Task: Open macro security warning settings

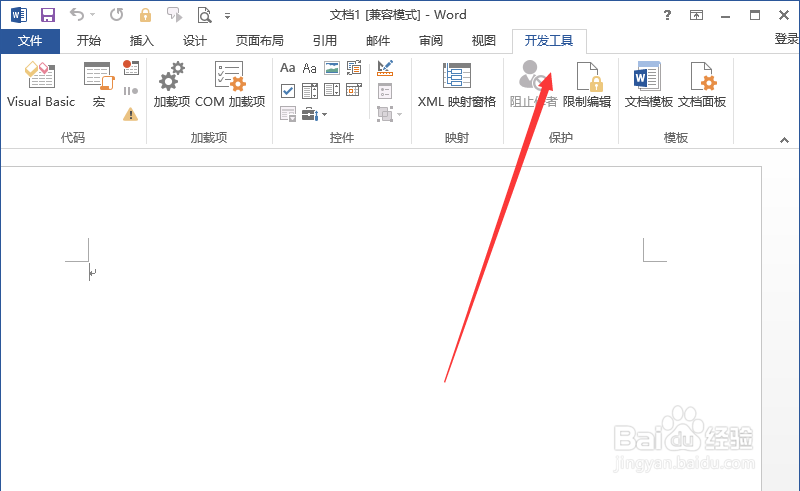Action: 131,114
